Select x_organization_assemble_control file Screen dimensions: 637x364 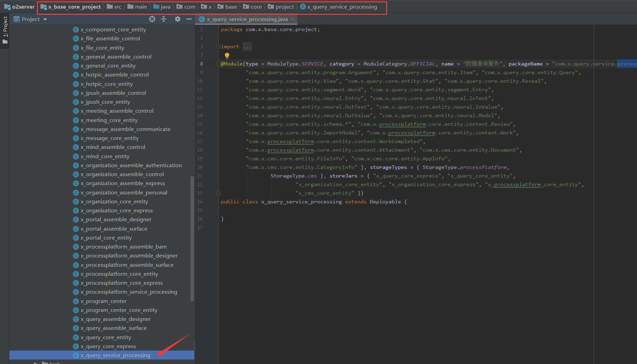(x=122, y=174)
